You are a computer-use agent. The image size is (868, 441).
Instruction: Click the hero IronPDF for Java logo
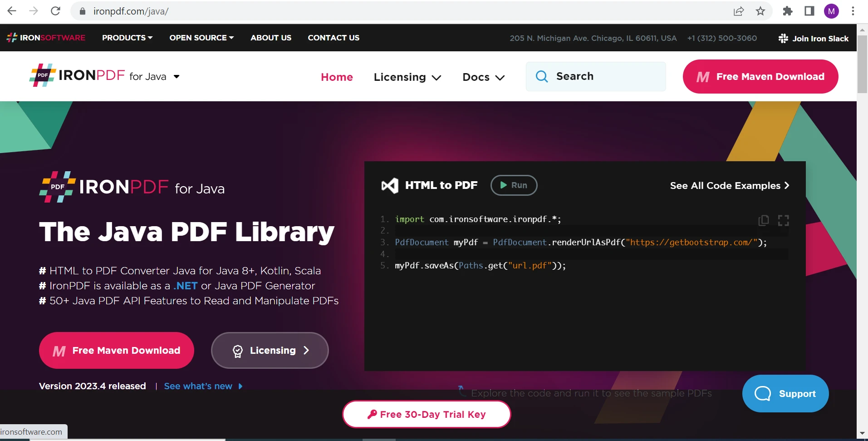132,187
